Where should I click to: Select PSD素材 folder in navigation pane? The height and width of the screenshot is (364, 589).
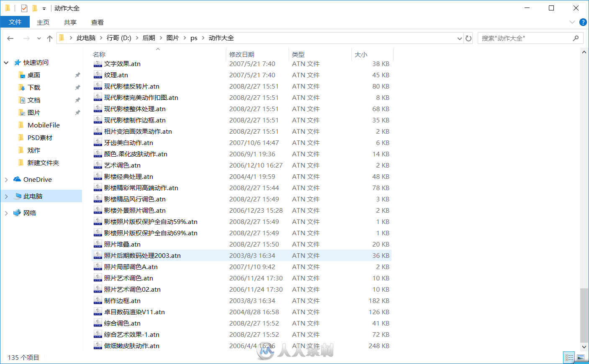[x=40, y=138]
